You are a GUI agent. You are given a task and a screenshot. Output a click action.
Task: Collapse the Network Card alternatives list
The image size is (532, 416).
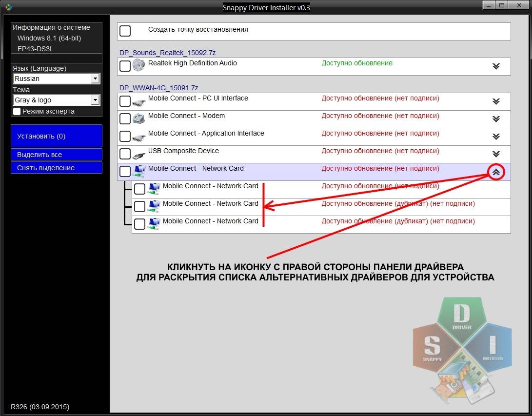[496, 172]
